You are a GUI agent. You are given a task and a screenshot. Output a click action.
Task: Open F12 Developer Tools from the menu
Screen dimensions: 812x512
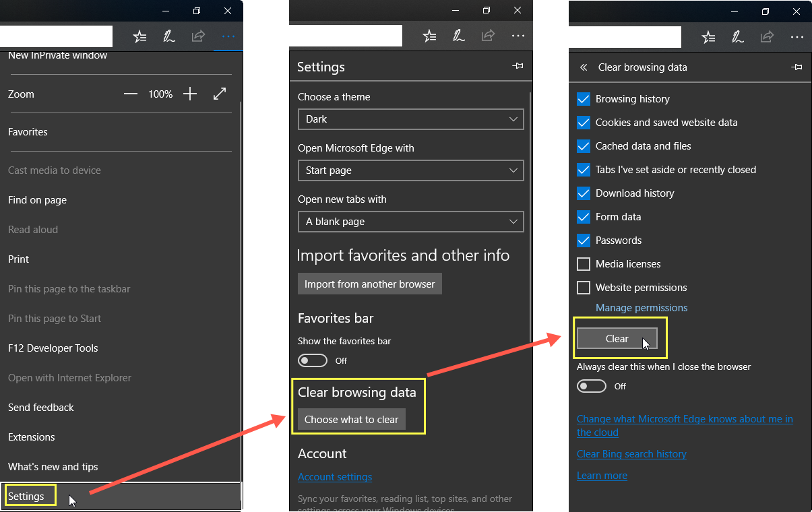coord(53,348)
